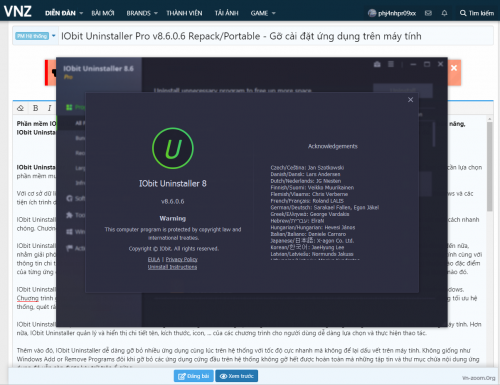Dismiss the banner with the white X
500x385 pixels.
click(454, 68)
